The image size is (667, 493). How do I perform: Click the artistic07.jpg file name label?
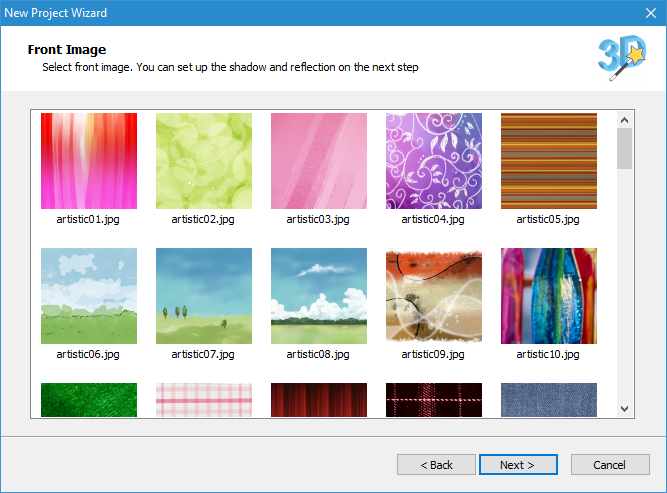click(203, 354)
